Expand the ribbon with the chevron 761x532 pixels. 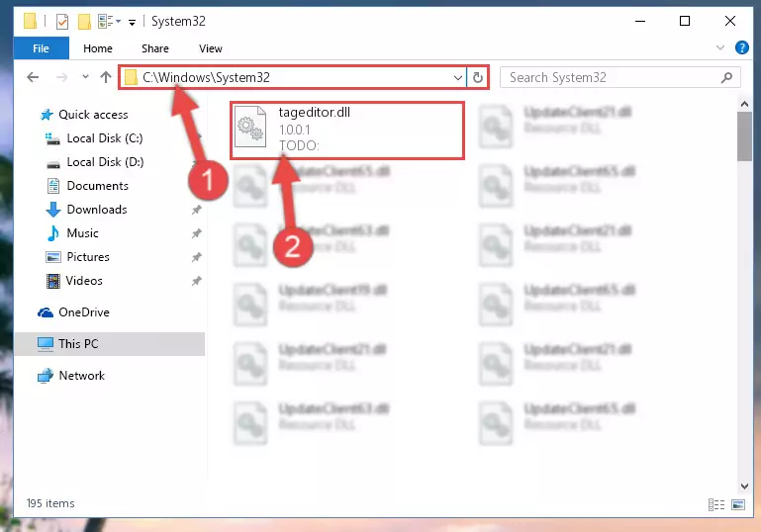(x=720, y=47)
